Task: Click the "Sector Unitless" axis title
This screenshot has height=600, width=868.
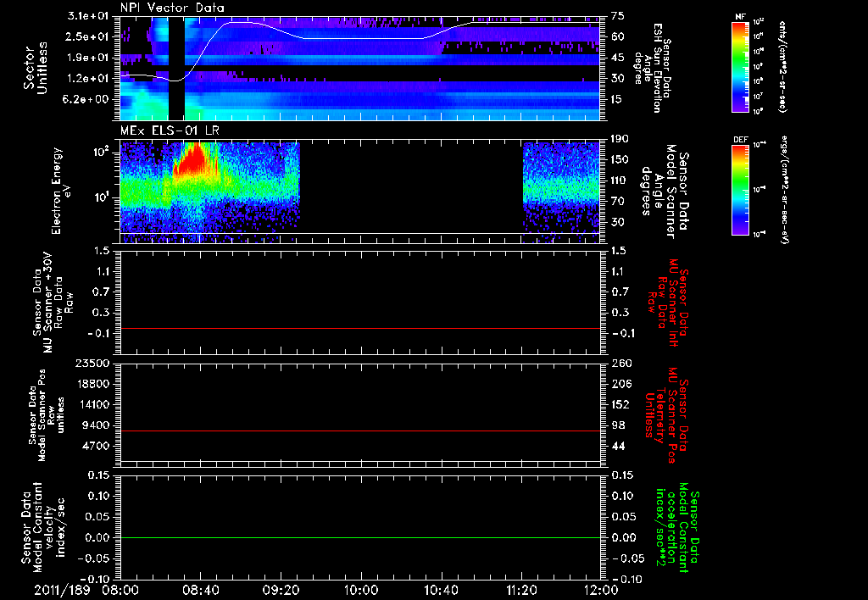Action: coord(36,68)
